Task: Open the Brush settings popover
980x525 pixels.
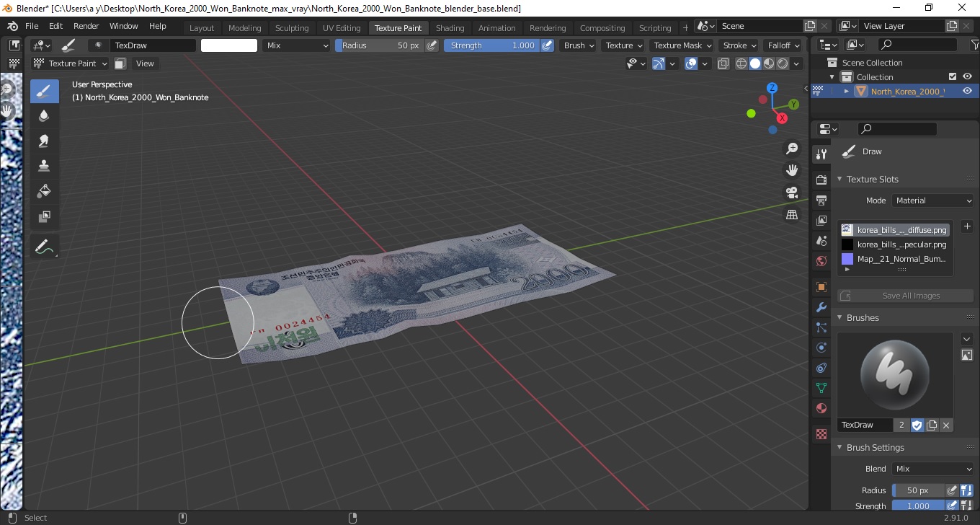Action: tap(579, 45)
